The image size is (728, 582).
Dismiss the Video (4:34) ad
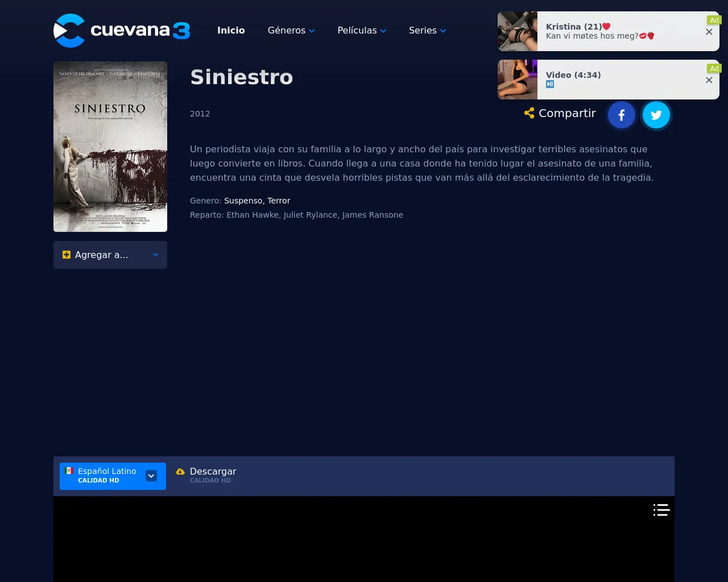(709, 80)
